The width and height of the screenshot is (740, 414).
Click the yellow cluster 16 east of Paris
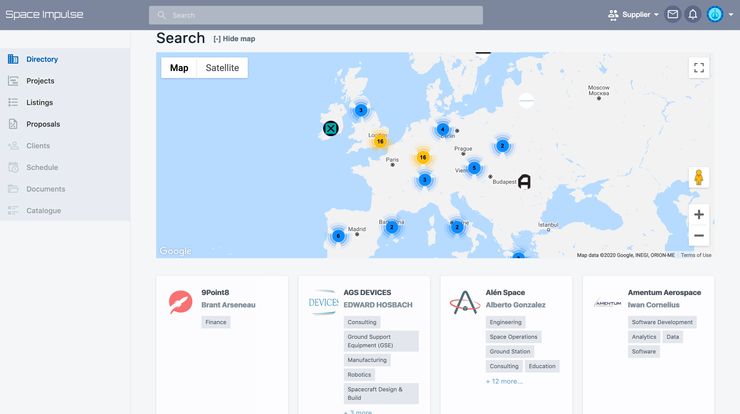pyautogui.click(x=423, y=157)
